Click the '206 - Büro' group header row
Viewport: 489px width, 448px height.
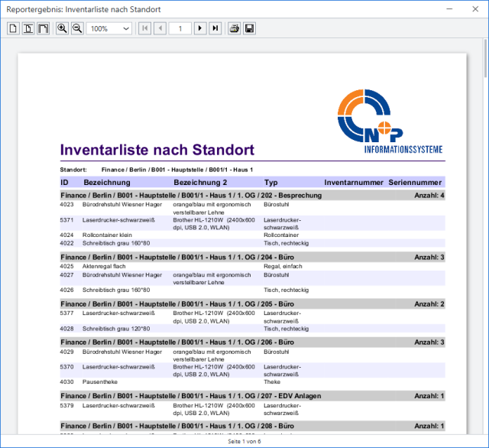pos(253,342)
